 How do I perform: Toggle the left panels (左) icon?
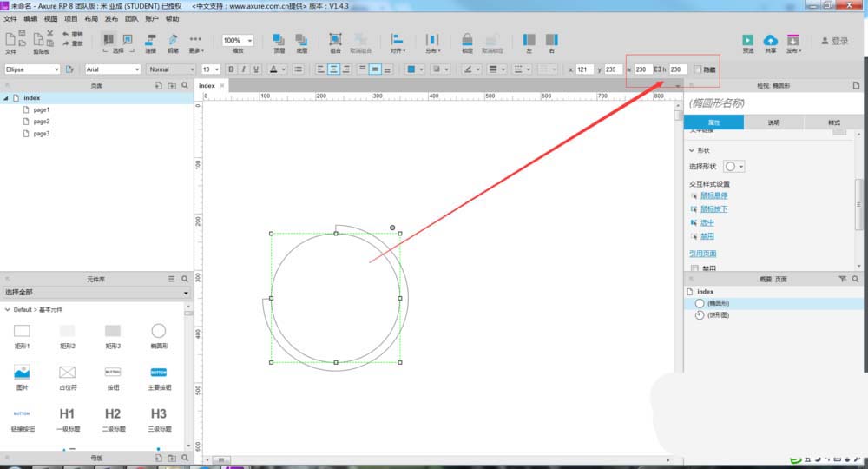529,39
